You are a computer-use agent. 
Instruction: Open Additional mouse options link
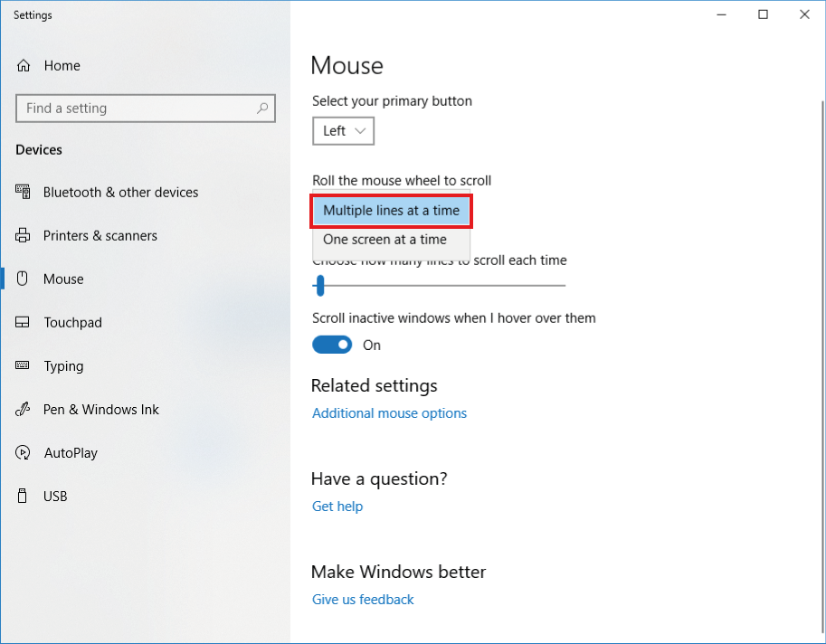(389, 413)
